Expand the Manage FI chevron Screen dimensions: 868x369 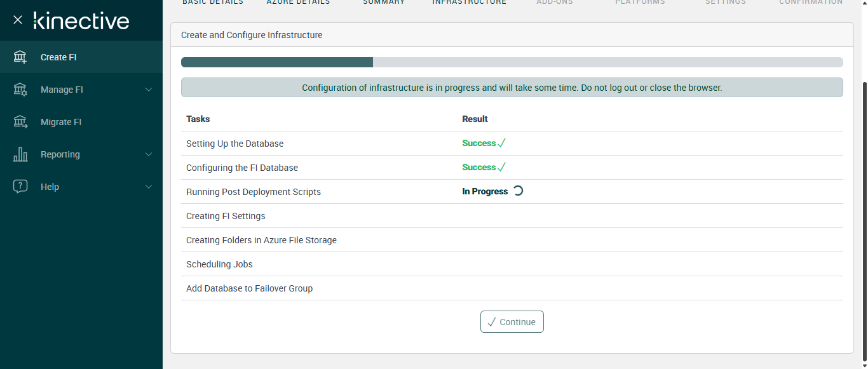pyautogui.click(x=149, y=90)
